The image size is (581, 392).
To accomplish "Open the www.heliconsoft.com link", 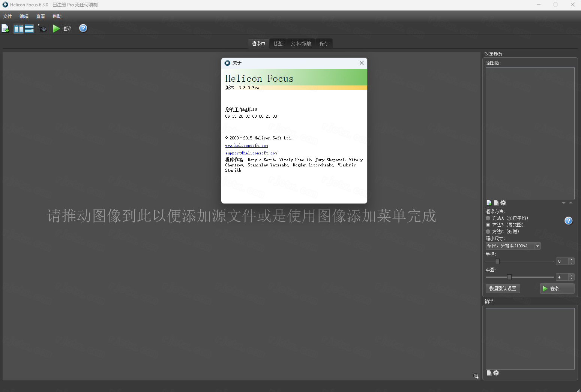I will (x=246, y=145).
